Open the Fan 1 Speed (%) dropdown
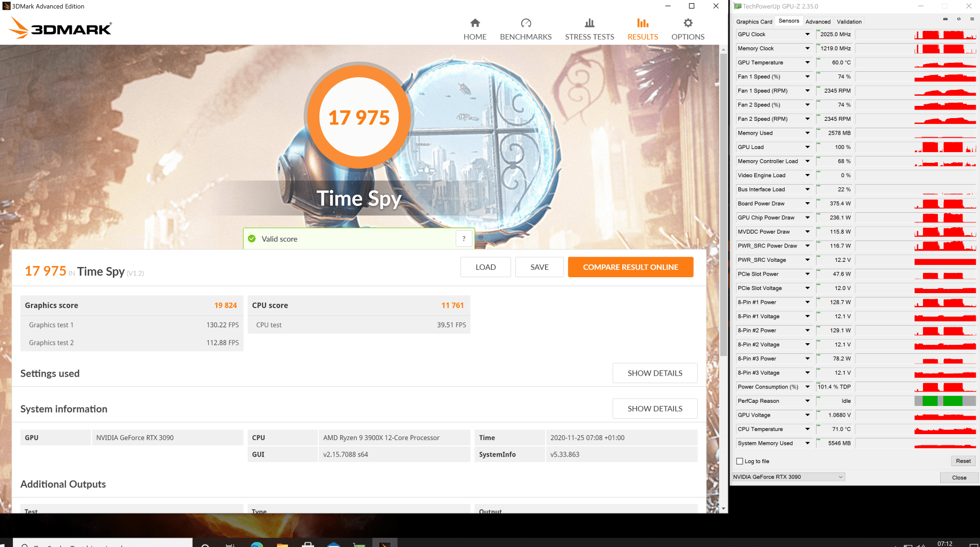Image resolution: width=980 pixels, height=547 pixels. click(808, 77)
